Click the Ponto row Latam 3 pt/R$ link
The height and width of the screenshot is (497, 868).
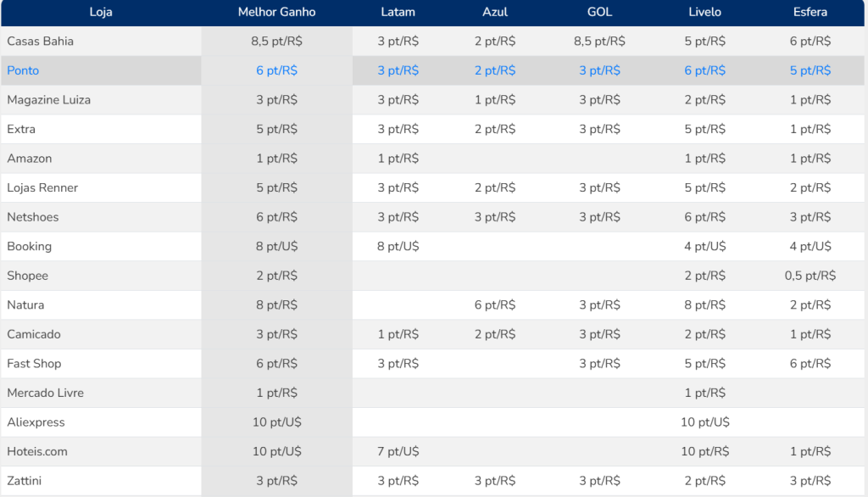pyautogui.click(x=398, y=70)
